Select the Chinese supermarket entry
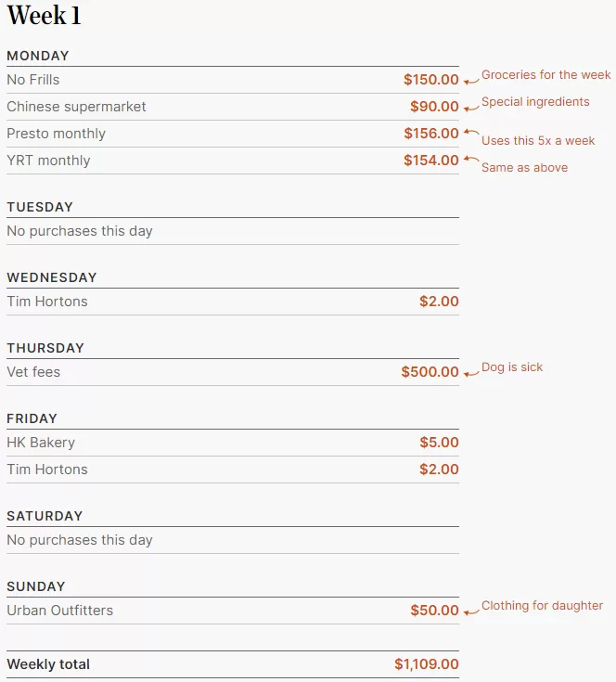The width and height of the screenshot is (616, 682). coord(233,107)
